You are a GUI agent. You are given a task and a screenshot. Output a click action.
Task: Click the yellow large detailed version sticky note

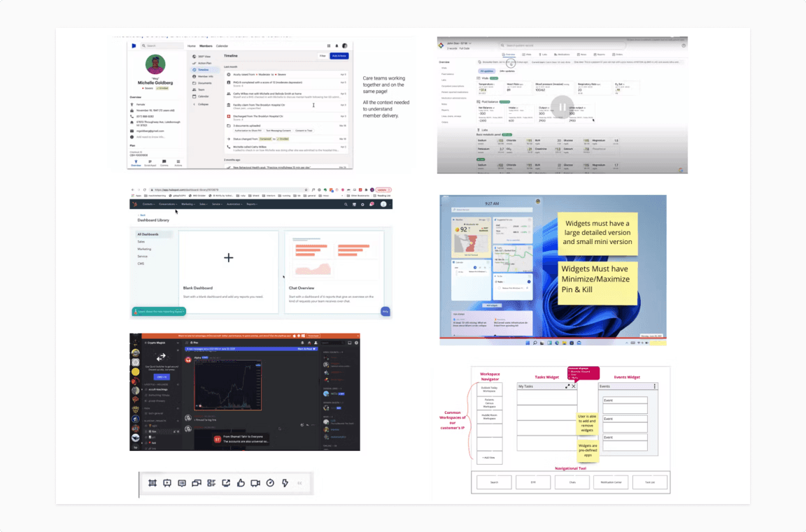pyautogui.click(x=598, y=233)
